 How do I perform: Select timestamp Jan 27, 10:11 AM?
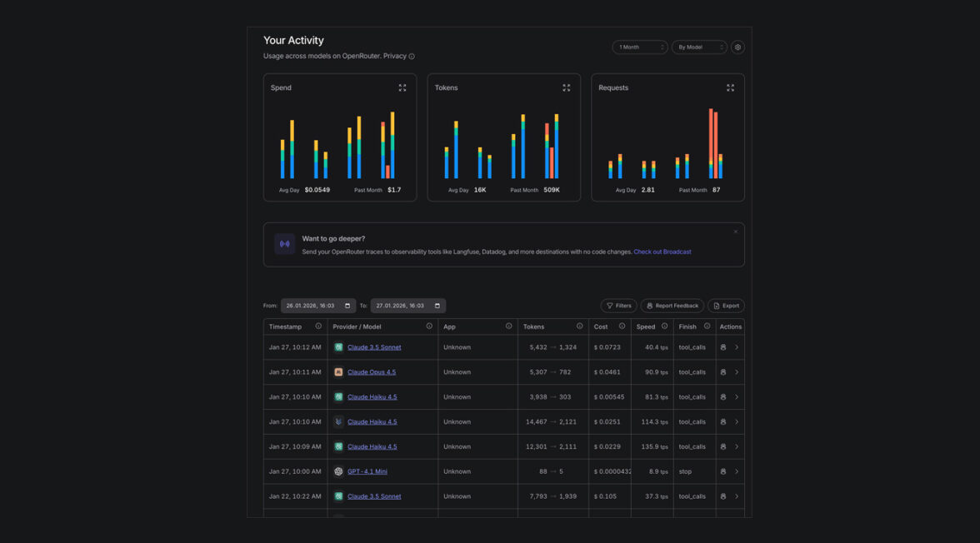(295, 372)
